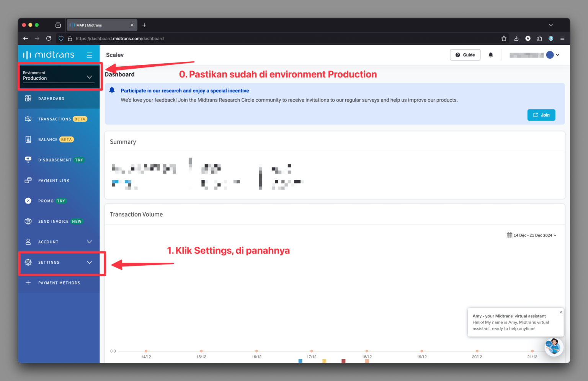
Task: Open Payment Link from the sidebar
Action: [54, 180]
